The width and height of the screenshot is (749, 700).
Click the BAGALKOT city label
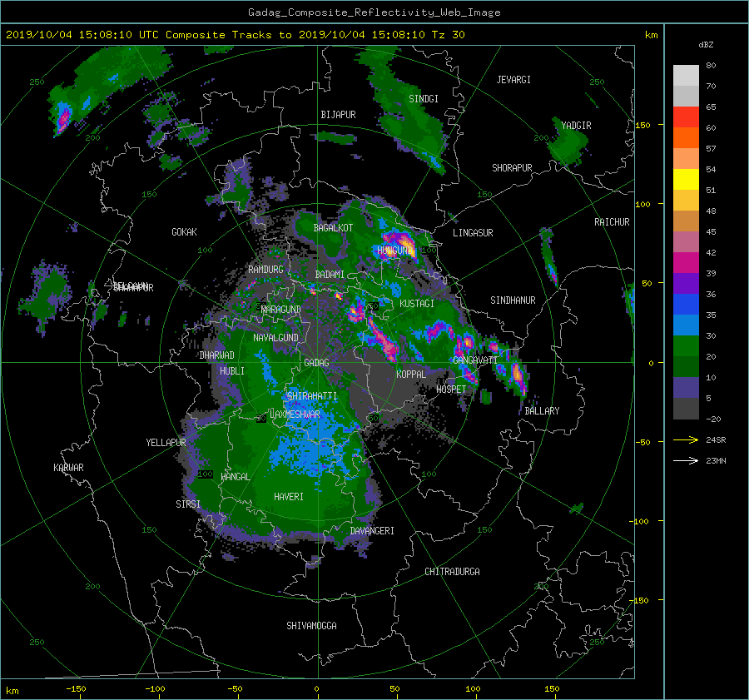(333, 228)
